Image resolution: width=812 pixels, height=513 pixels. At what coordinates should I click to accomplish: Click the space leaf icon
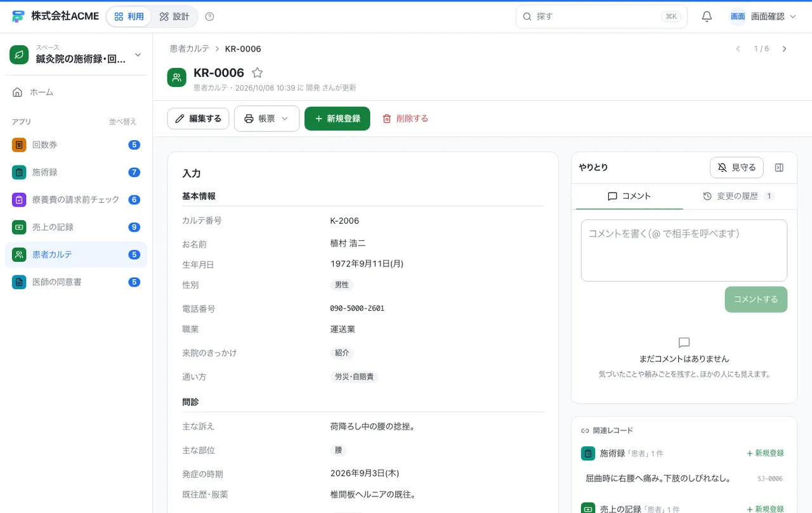20,55
